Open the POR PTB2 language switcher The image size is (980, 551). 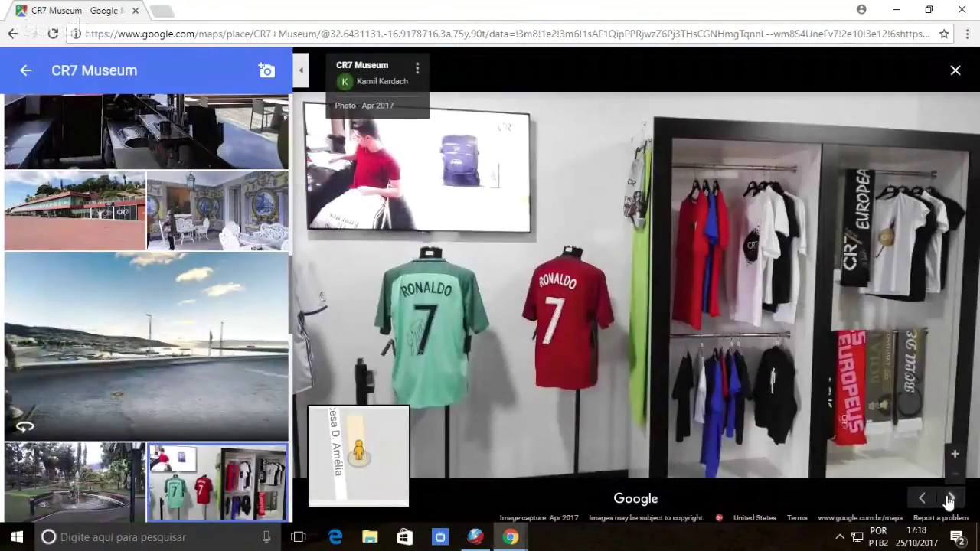coord(878,537)
